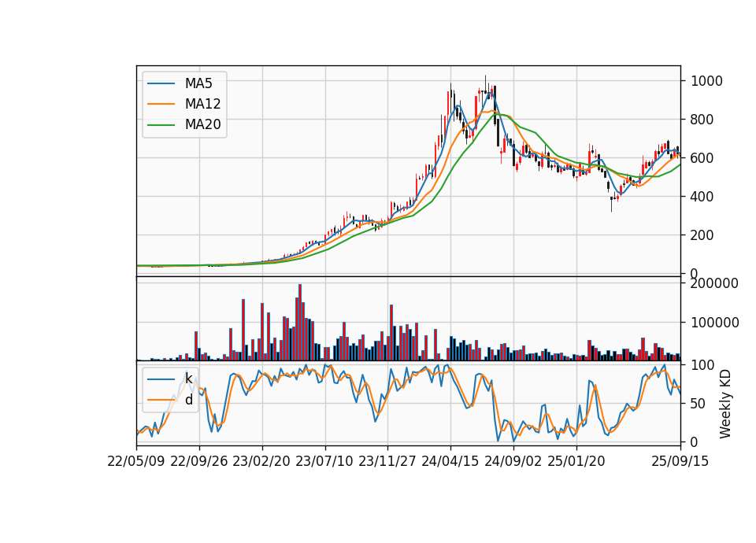This screenshot has width=756, height=543.
Task: Click the 100000 volume axis label
Action: pos(714,323)
